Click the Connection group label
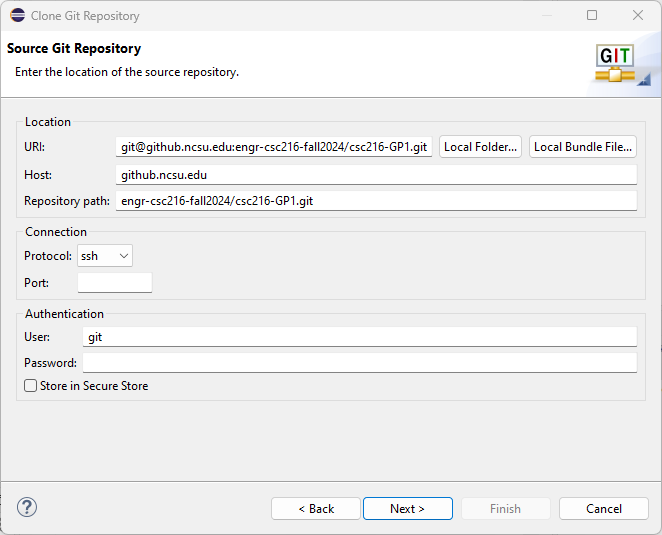This screenshot has height=535, width=662. [56, 232]
